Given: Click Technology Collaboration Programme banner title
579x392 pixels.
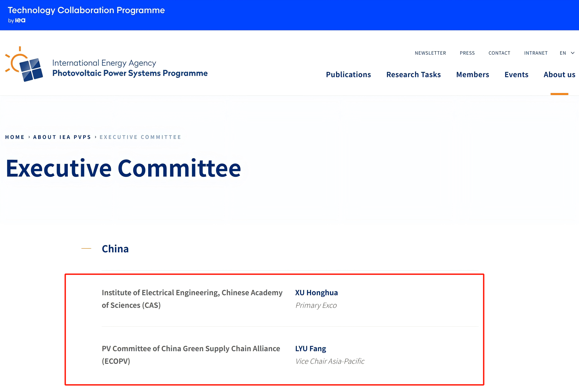Looking at the screenshot, I should click(86, 10).
